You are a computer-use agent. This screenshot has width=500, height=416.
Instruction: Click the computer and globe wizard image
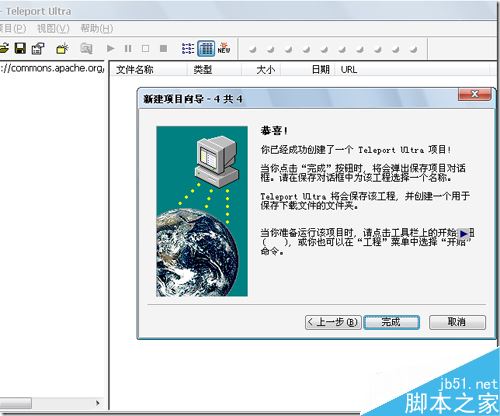(202, 211)
